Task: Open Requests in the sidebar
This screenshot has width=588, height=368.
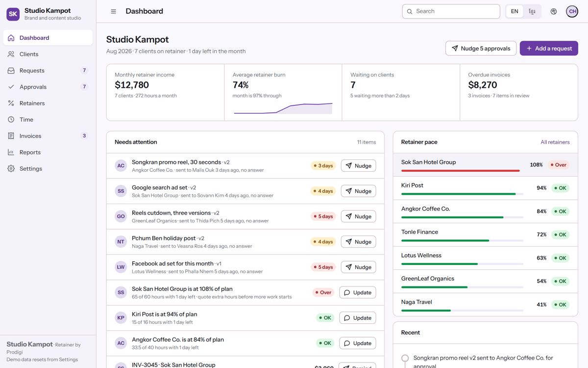Action: [48, 71]
